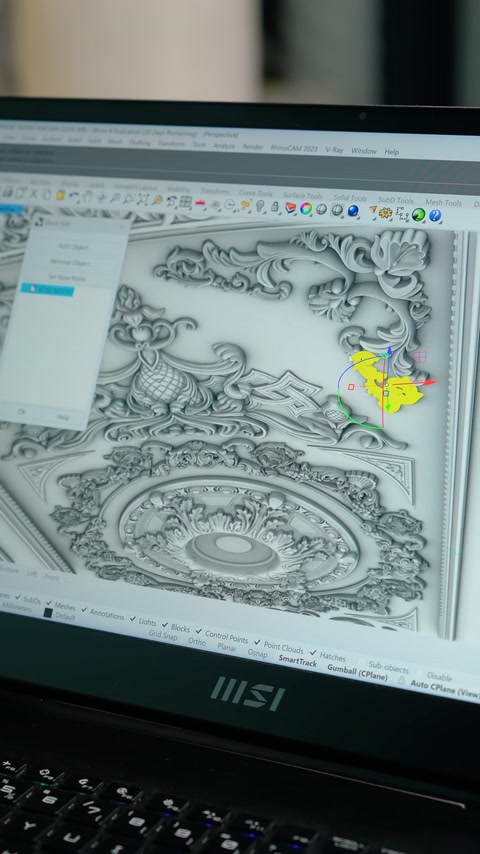Click the gumball red X-axis arrow

[429, 382]
